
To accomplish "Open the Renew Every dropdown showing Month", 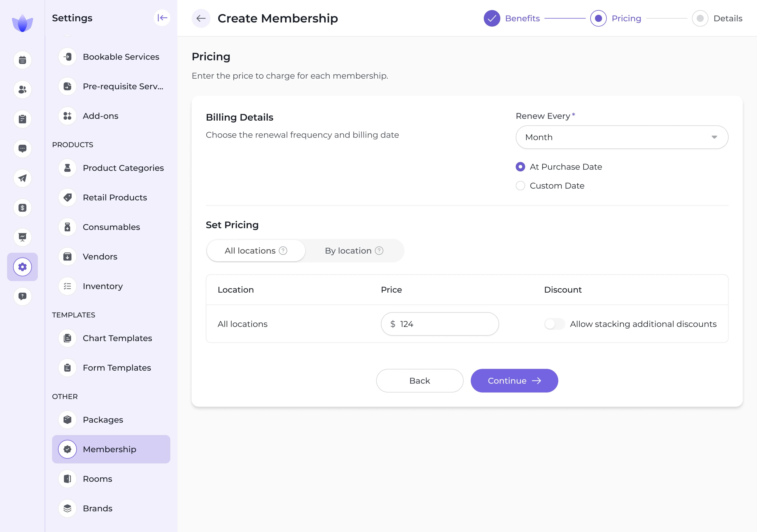I will (x=622, y=137).
